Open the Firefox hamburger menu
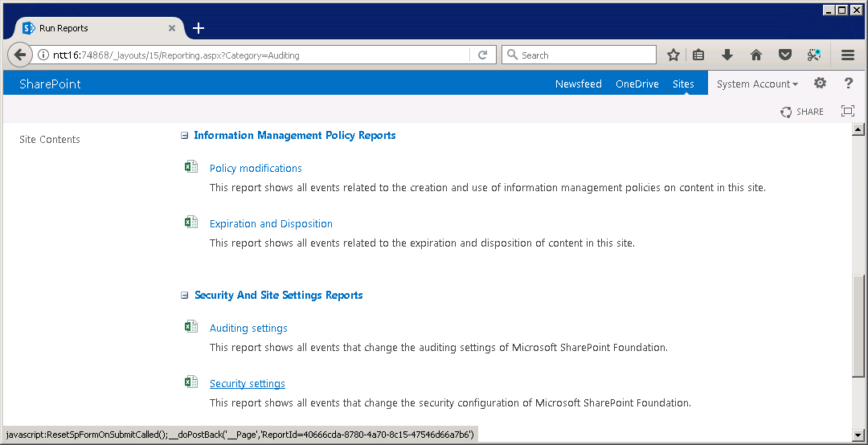 coord(848,55)
